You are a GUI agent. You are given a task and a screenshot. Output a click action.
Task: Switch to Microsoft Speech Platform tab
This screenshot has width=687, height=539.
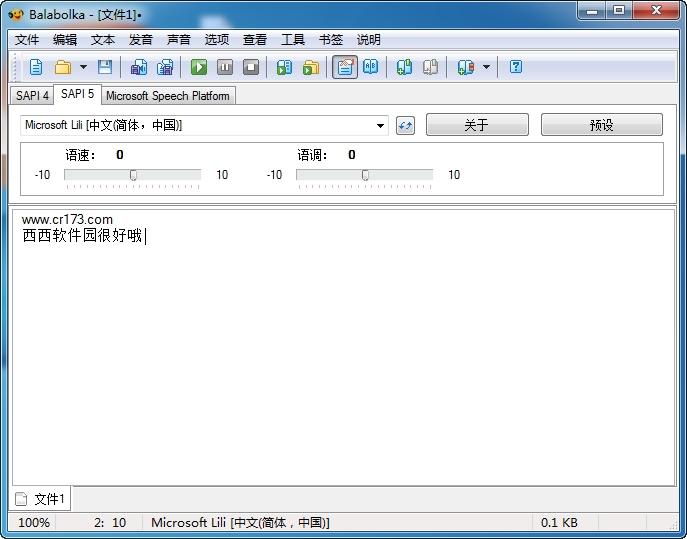click(x=168, y=96)
